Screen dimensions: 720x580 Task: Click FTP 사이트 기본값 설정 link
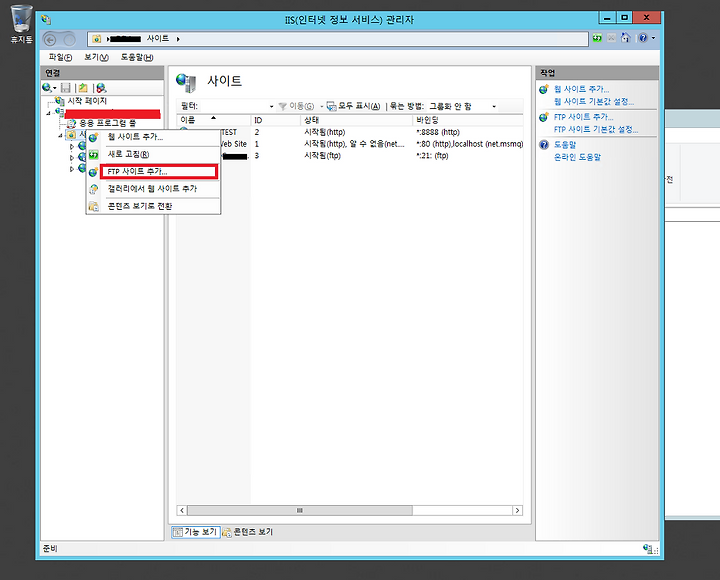tap(596, 130)
